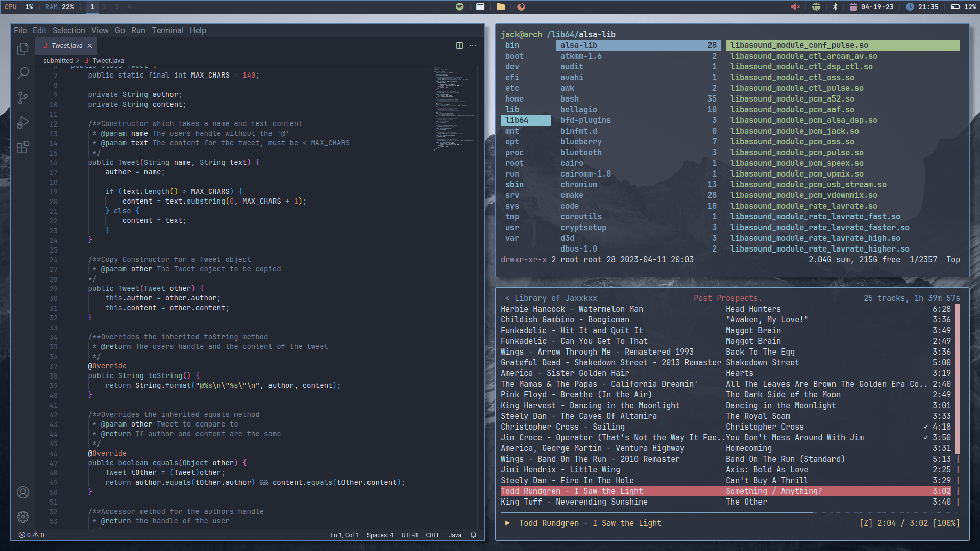This screenshot has width=980, height=551.
Task: Open the Terminal menu
Action: pos(167,31)
